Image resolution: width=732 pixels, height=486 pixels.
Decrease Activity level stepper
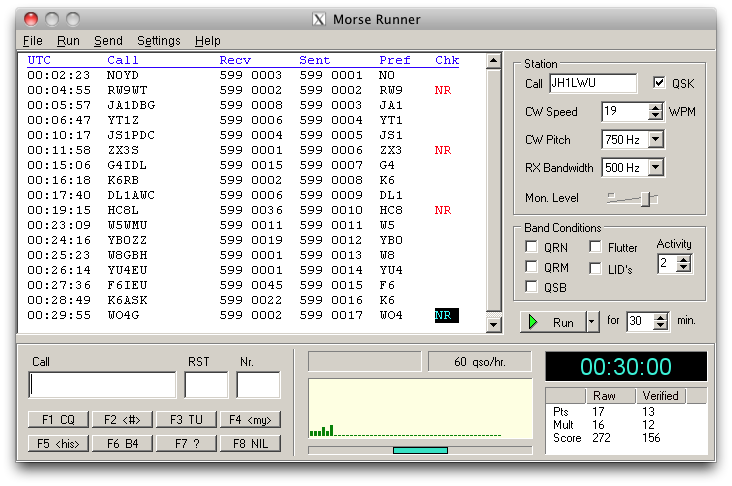point(683,268)
